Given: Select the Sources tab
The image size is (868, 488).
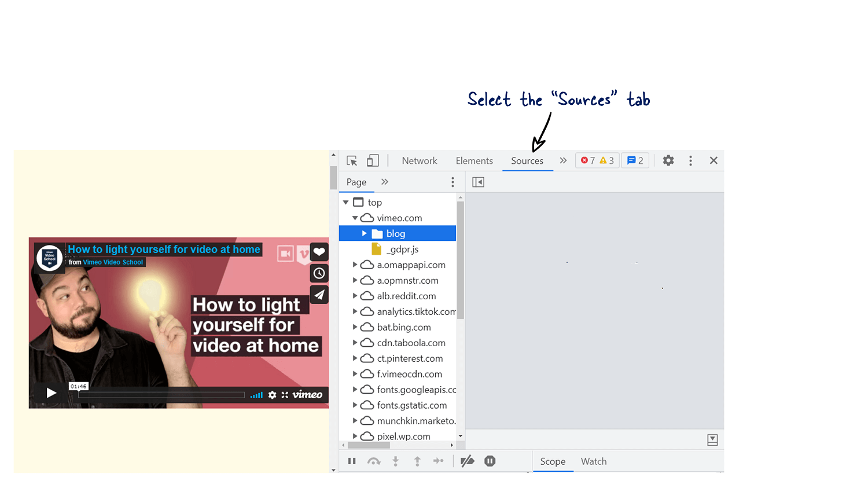Looking at the screenshot, I should click(x=527, y=161).
